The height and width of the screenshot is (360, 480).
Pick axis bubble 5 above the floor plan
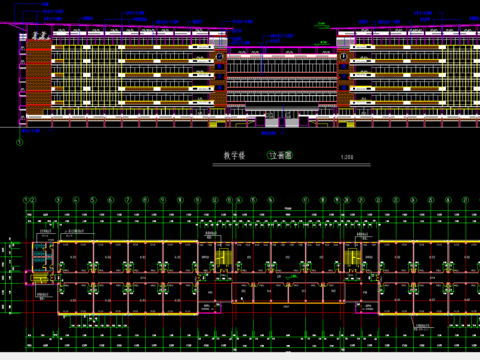(x=93, y=200)
